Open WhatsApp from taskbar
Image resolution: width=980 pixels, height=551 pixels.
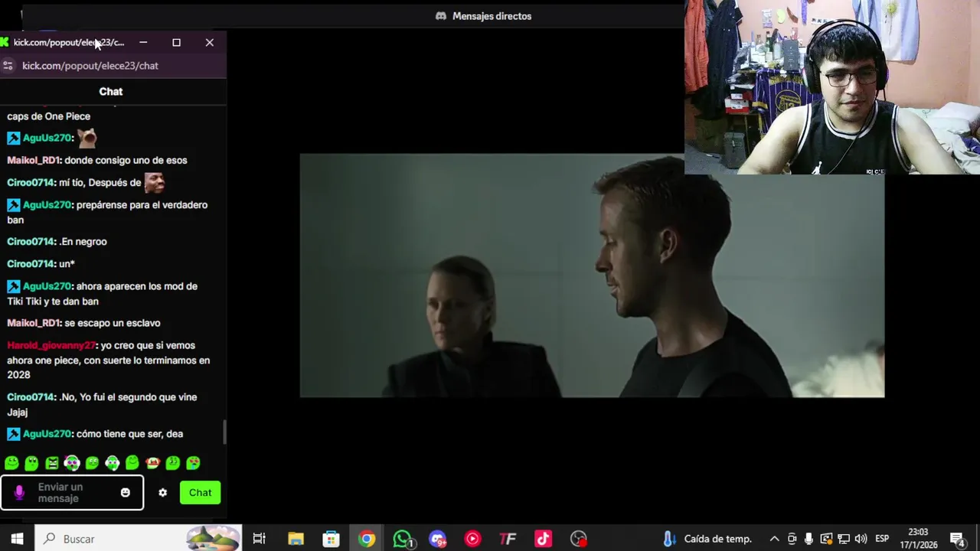coord(402,539)
